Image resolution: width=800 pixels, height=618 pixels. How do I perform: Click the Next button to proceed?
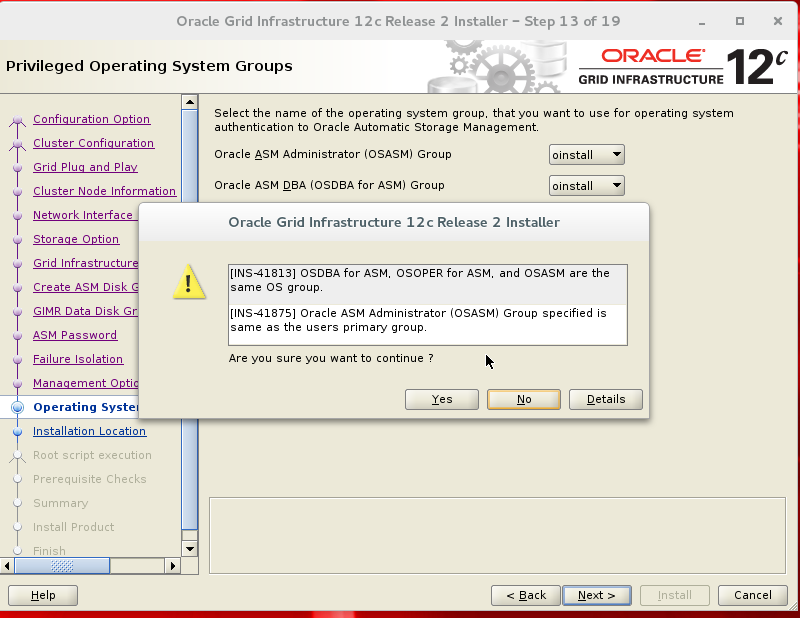[596, 595]
